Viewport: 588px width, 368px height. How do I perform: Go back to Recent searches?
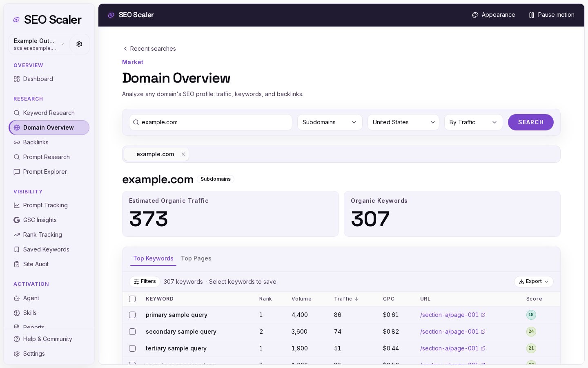149,49
